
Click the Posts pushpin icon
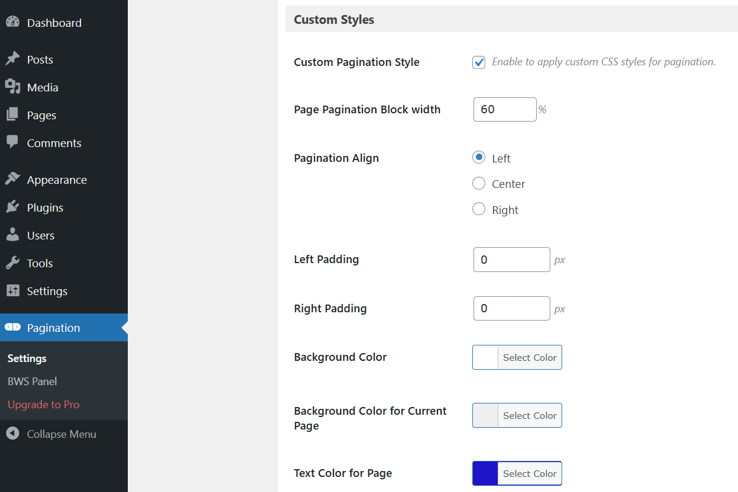[13, 59]
